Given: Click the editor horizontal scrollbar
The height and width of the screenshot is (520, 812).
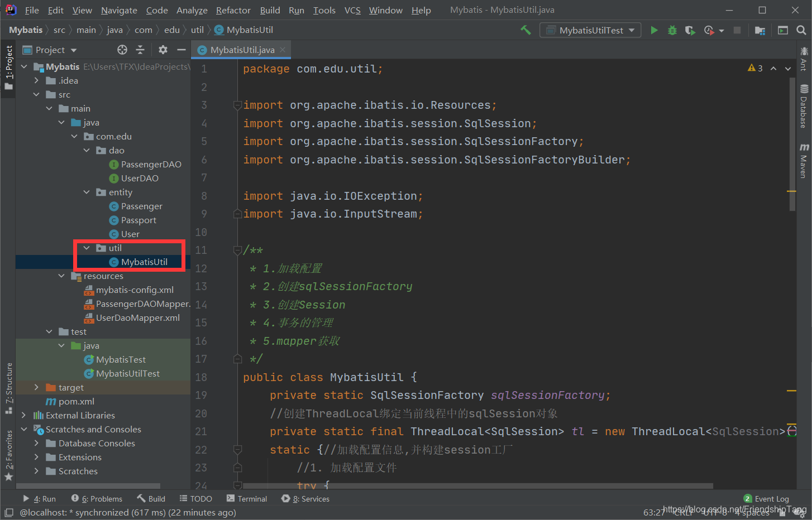Looking at the screenshot, I should point(478,486).
